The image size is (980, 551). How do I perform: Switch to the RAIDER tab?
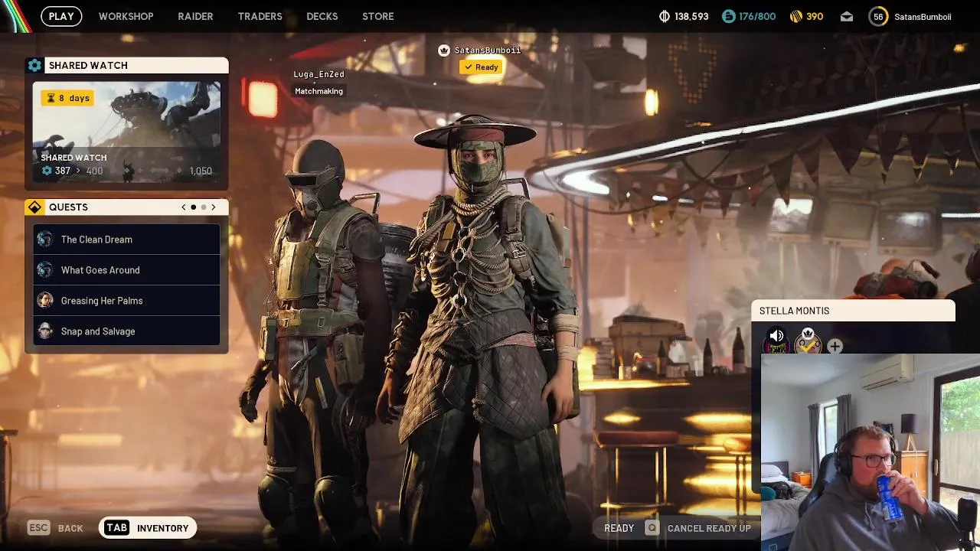pos(195,16)
